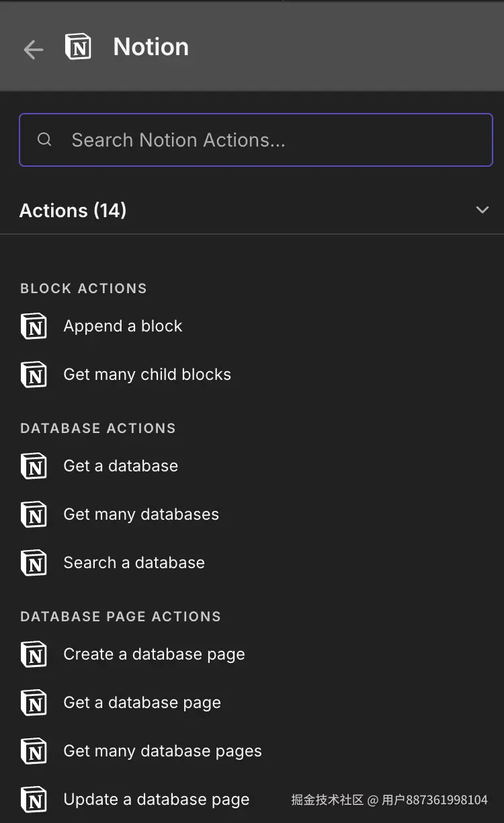Screen dimensions: 504x823
Task: Select Append a block action
Action: tap(123, 326)
